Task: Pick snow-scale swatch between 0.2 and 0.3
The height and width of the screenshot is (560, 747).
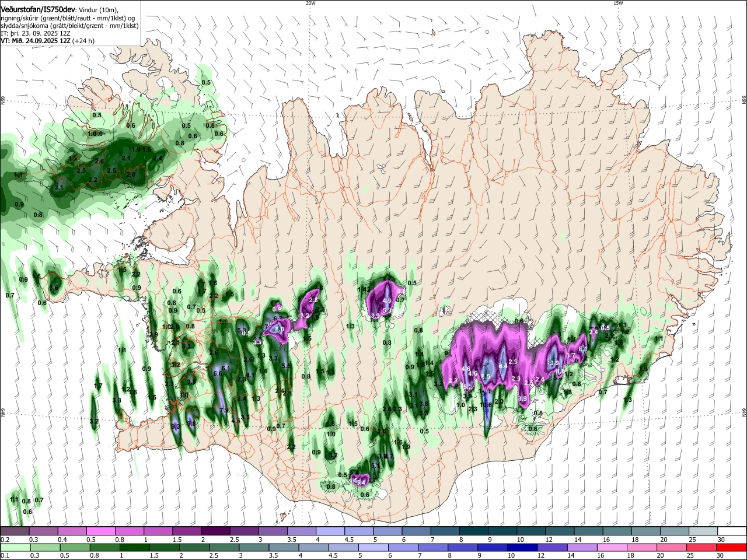Action: [x=15, y=531]
